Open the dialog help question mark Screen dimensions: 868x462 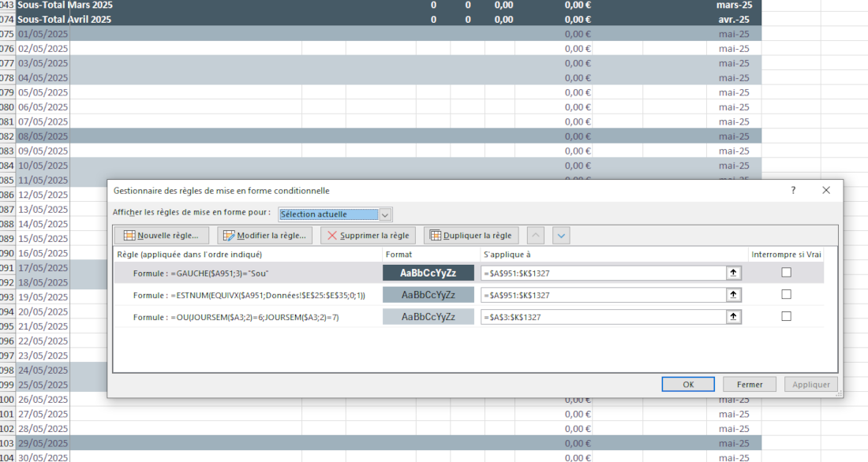pos(793,190)
